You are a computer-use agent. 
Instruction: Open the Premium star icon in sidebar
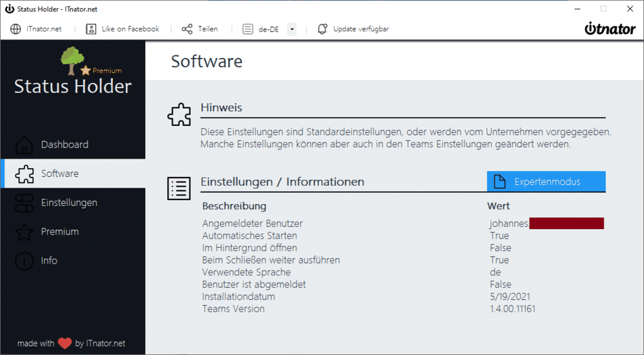25,232
